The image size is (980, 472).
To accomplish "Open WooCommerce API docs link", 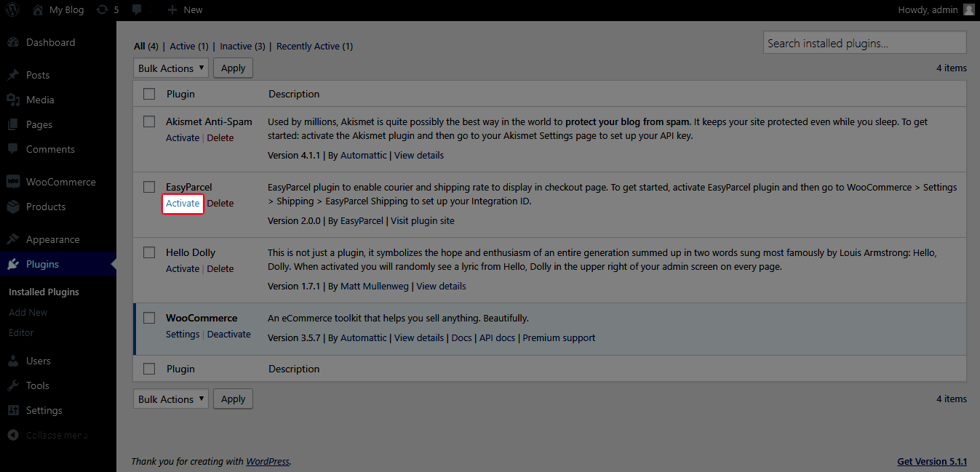I will click(497, 337).
